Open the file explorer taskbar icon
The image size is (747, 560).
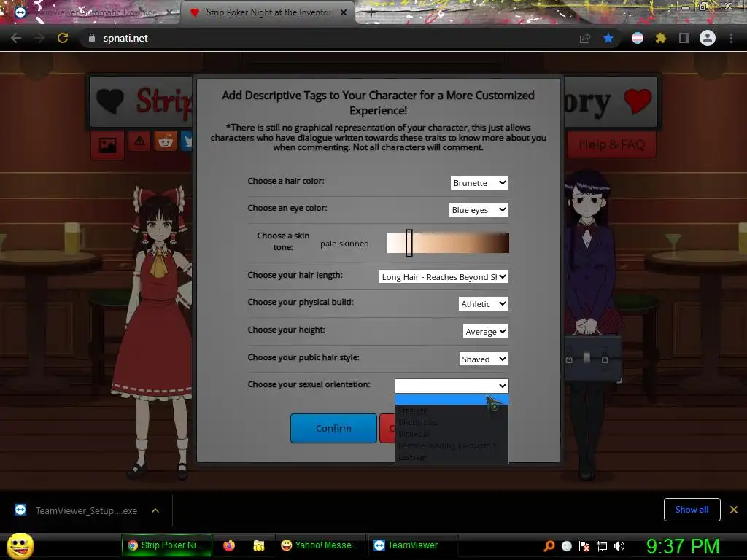(x=259, y=545)
